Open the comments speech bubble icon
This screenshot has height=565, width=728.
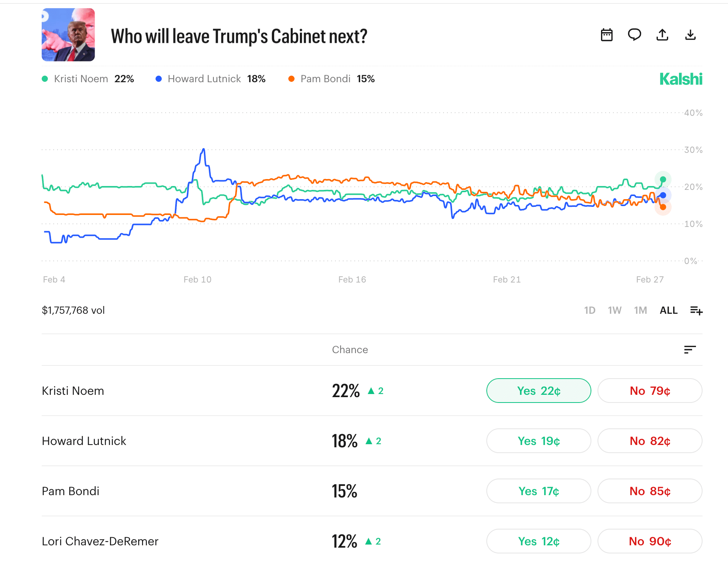point(634,35)
